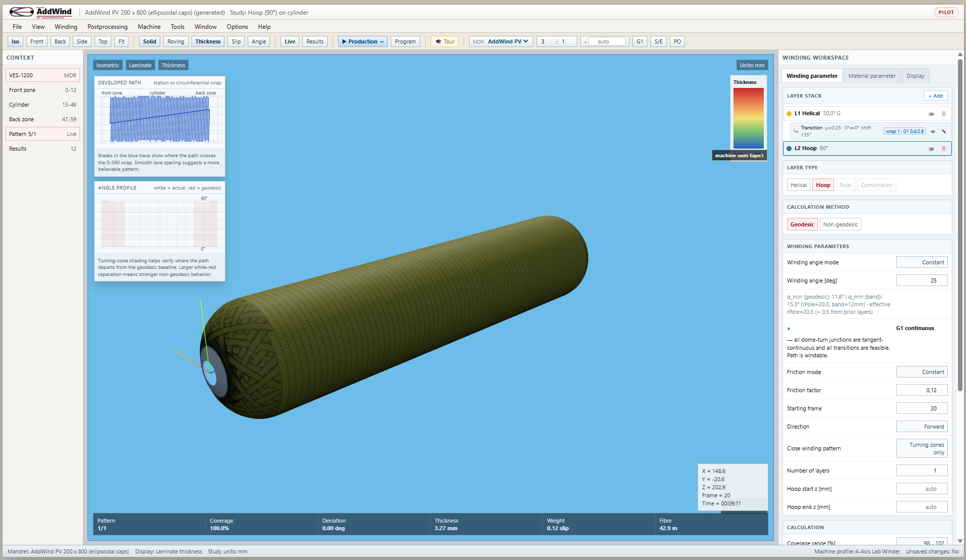Open the Machine menu
966x560 pixels.
149,27
